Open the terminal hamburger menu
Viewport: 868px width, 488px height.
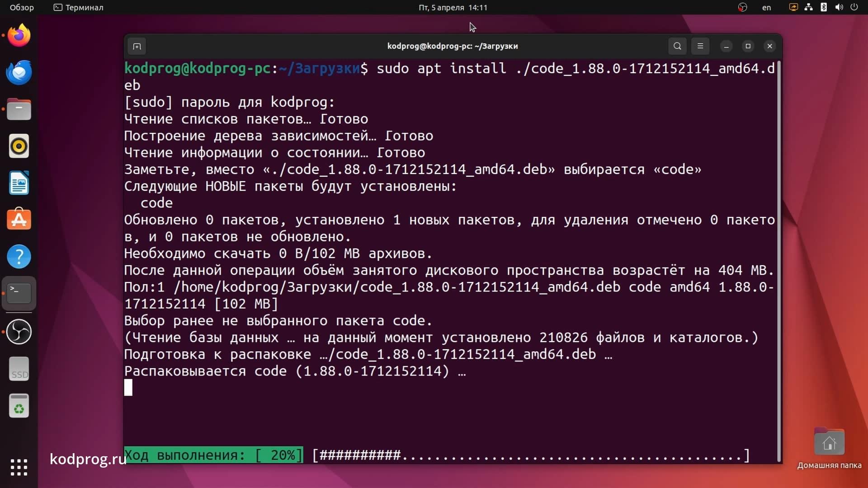pyautogui.click(x=700, y=46)
